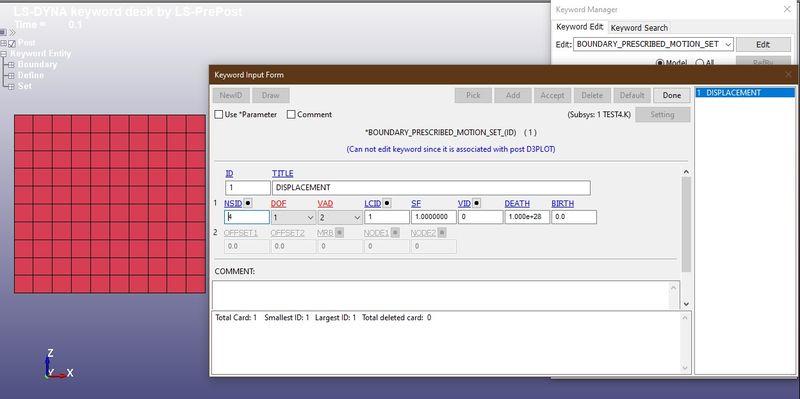Viewport: 800px width, 399px height.
Task: Open the DOF dropdown
Action: click(293, 217)
